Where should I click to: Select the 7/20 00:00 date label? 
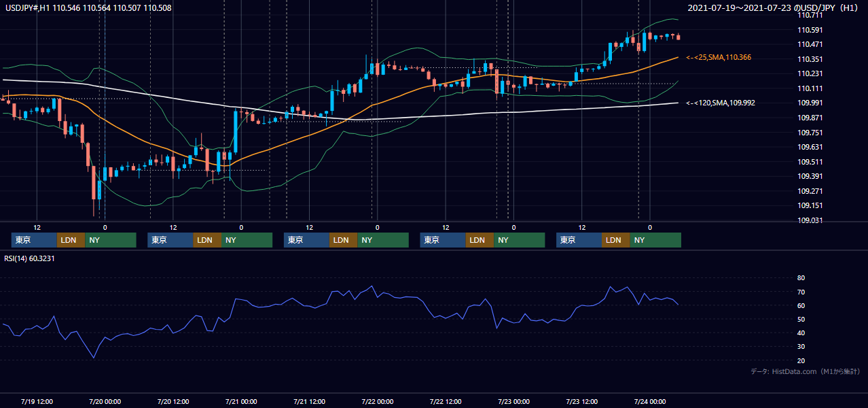click(105, 401)
